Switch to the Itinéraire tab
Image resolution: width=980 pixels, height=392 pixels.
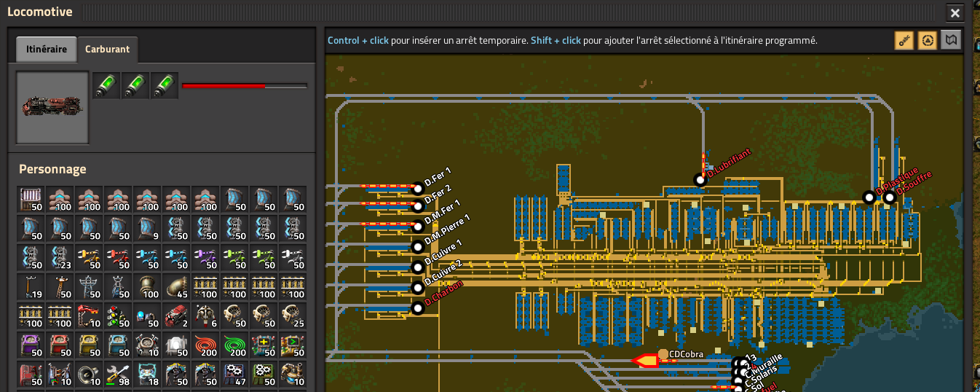pyautogui.click(x=47, y=50)
